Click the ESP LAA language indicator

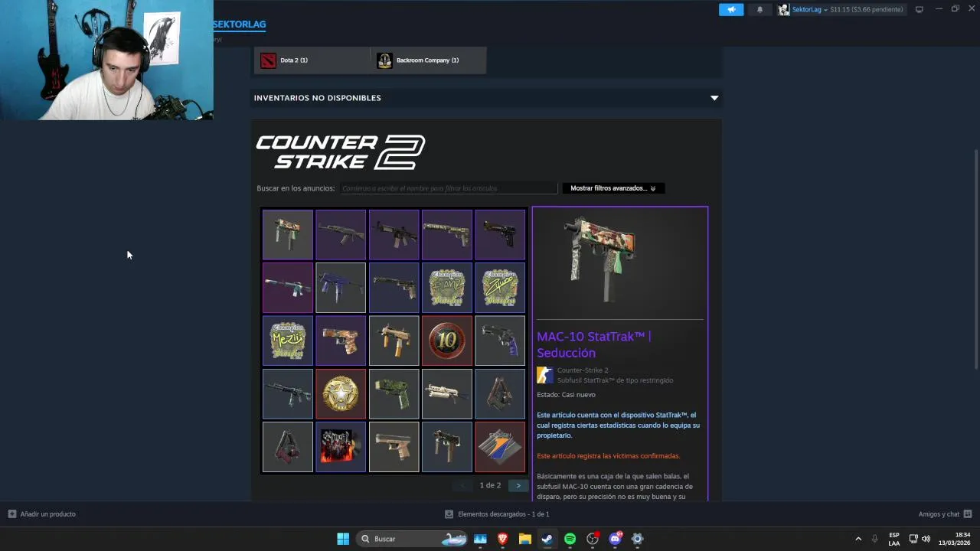894,539
